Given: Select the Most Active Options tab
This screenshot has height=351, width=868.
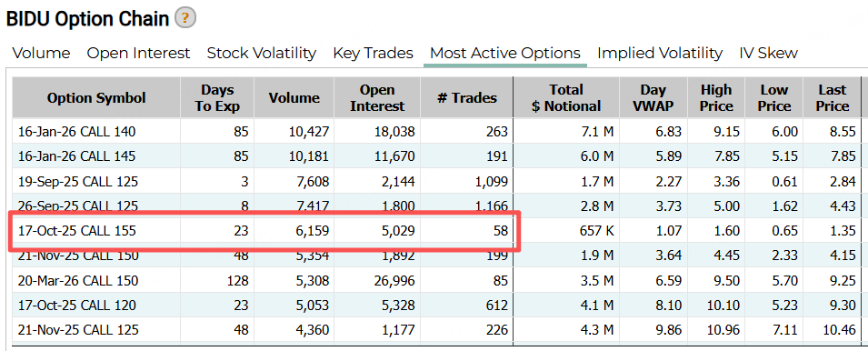Looking at the screenshot, I should (504, 53).
